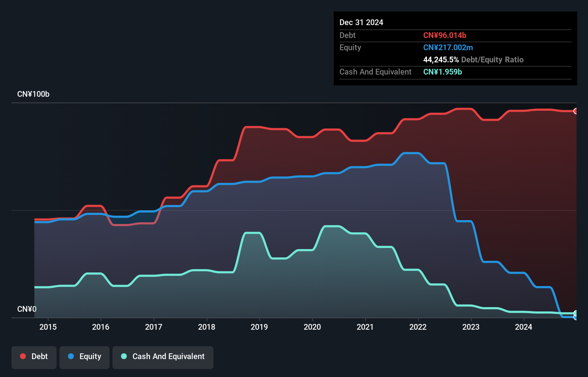Click the teal Cash endpoint marker on chart
This screenshot has width=588, height=377.
click(575, 313)
